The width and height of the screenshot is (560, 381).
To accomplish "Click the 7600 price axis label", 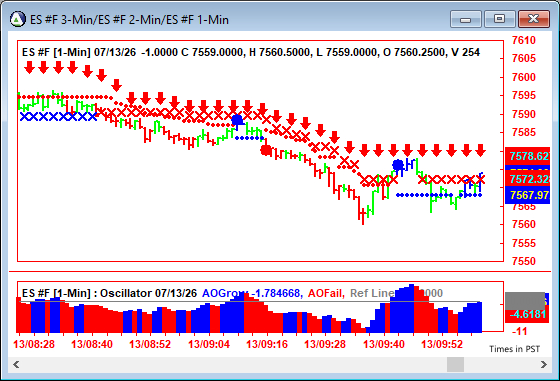I will point(524,77).
